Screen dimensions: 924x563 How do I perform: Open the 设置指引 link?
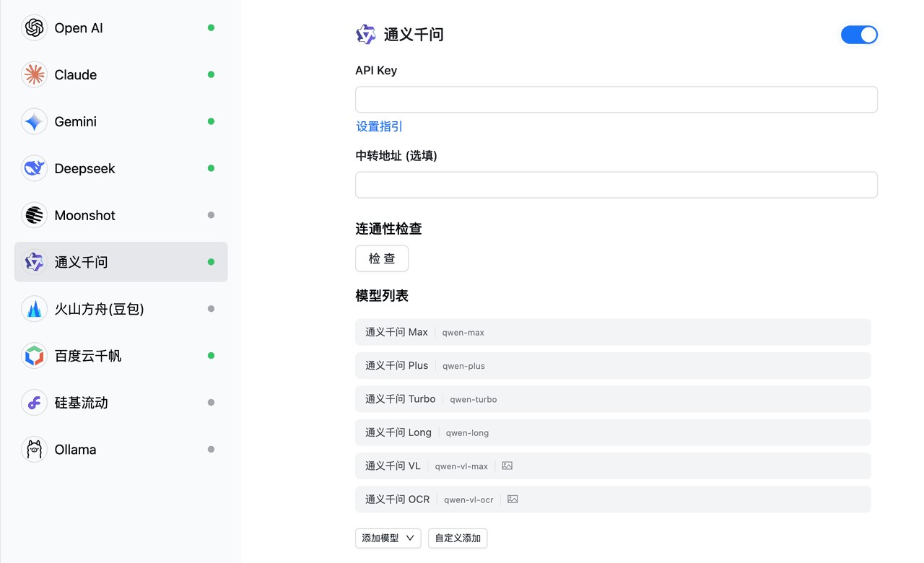pos(379,126)
